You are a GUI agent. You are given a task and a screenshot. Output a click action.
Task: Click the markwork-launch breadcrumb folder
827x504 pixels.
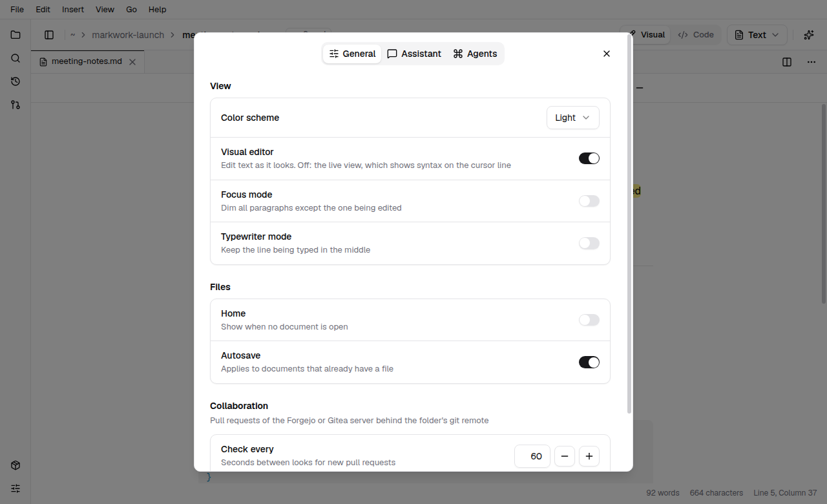pos(128,35)
